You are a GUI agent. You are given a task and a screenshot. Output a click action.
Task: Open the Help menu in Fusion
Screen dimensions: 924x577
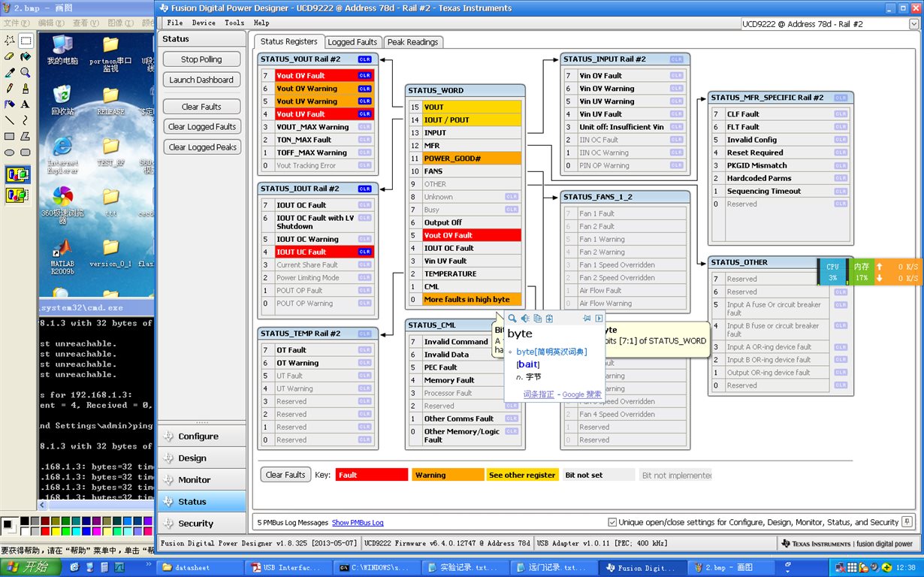(x=261, y=23)
